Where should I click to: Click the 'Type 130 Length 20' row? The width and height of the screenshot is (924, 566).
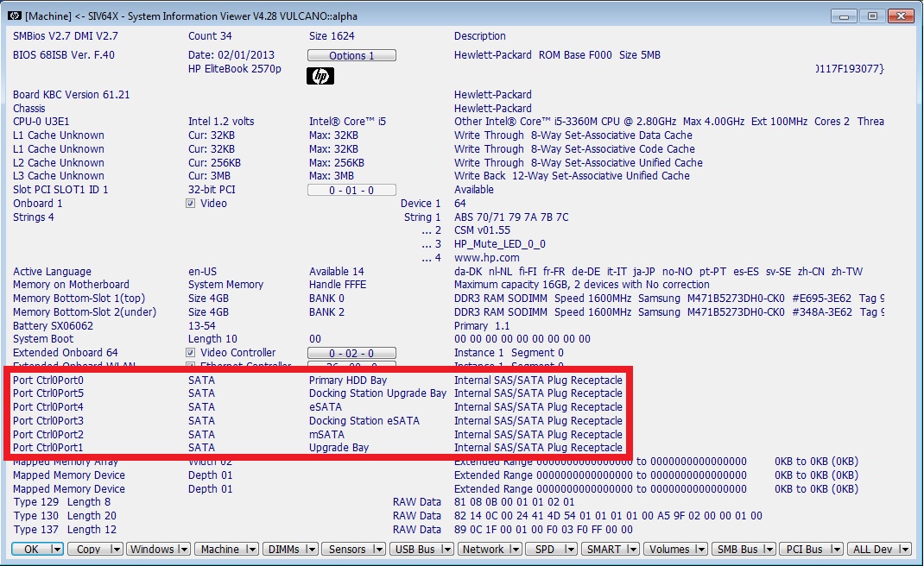click(x=65, y=515)
